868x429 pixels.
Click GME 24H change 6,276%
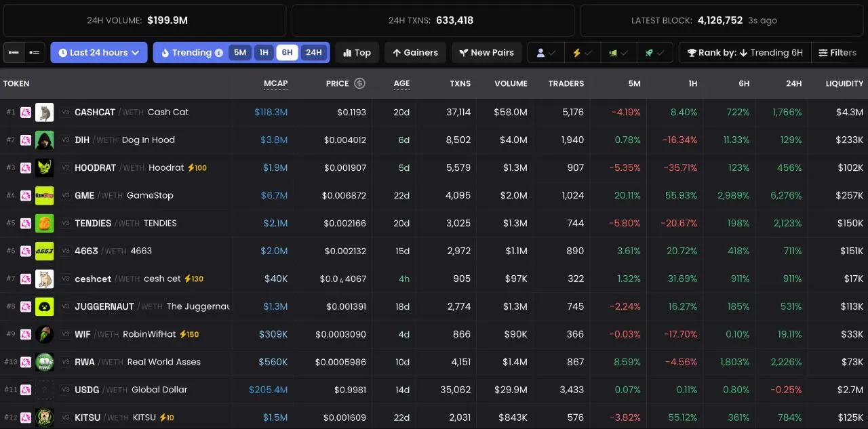[x=785, y=195]
